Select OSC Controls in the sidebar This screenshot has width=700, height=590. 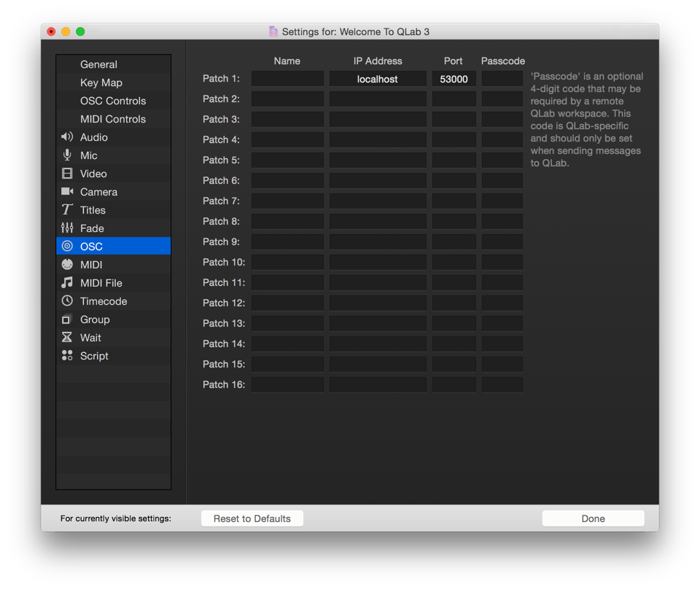(112, 101)
